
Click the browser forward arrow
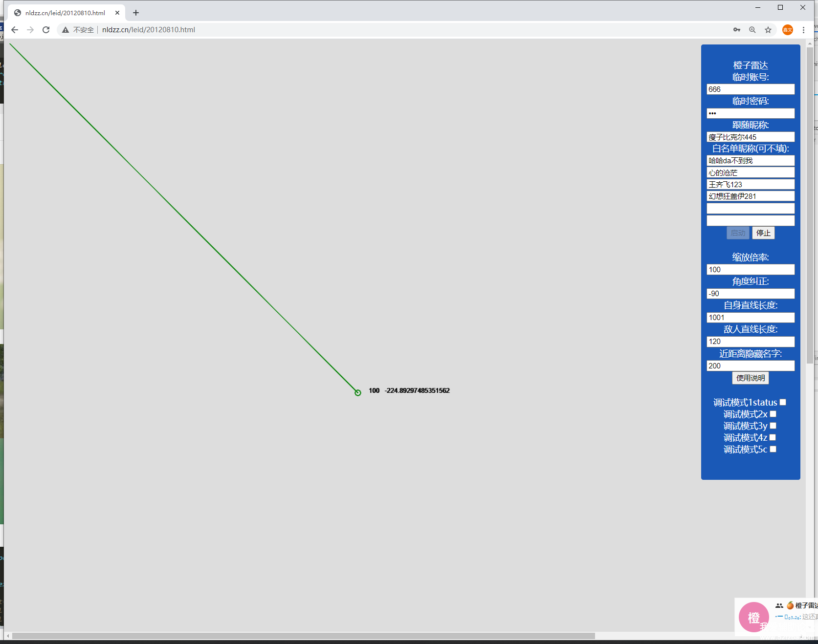[x=30, y=30]
